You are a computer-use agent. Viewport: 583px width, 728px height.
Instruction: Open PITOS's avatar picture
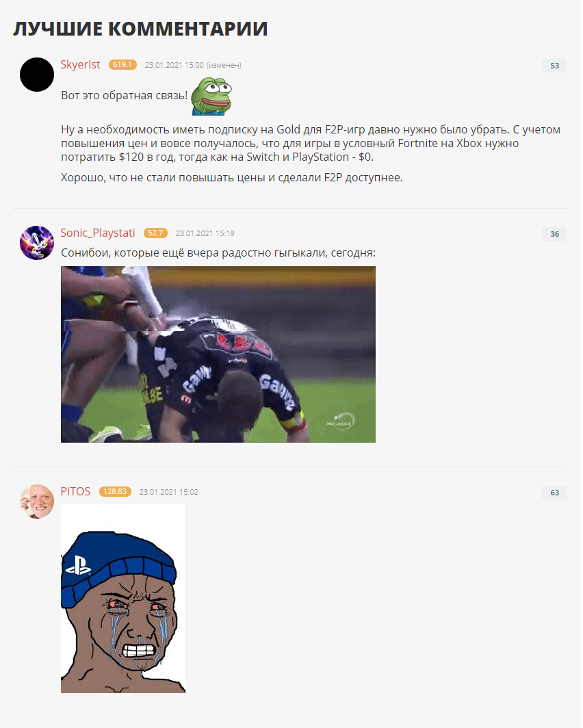click(x=37, y=502)
